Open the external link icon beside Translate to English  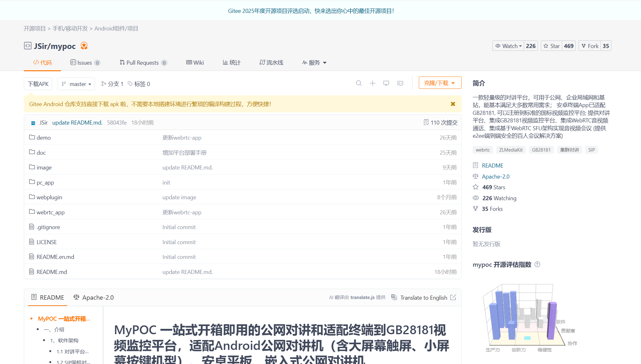coord(453,297)
